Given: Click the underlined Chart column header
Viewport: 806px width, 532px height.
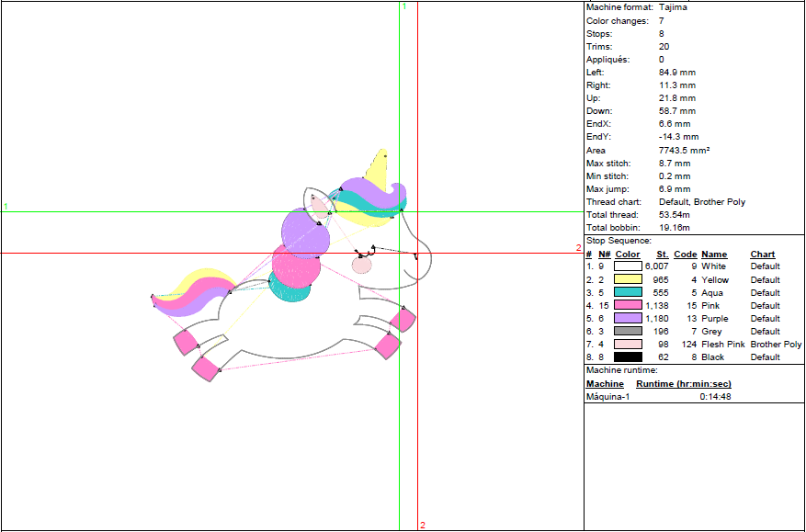Looking at the screenshot, I should pos(762,255).
